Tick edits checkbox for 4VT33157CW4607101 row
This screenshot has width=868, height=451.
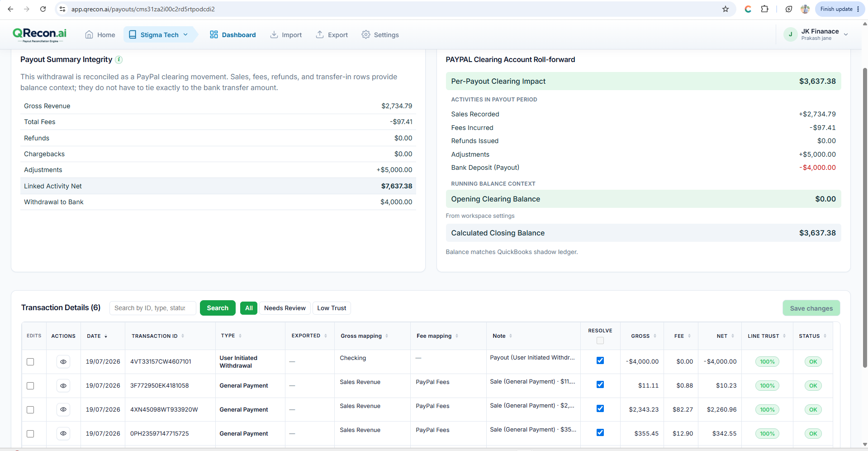[x=30, y=362]
